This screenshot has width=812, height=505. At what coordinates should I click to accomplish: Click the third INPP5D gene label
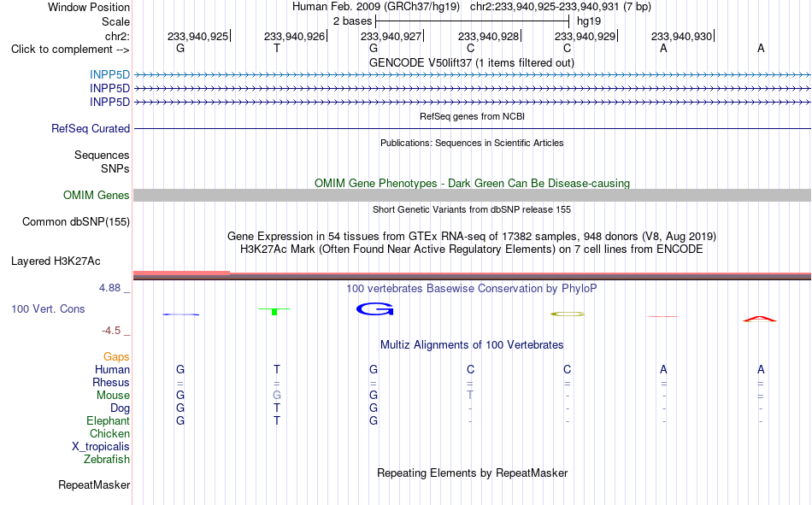(109, 102)
